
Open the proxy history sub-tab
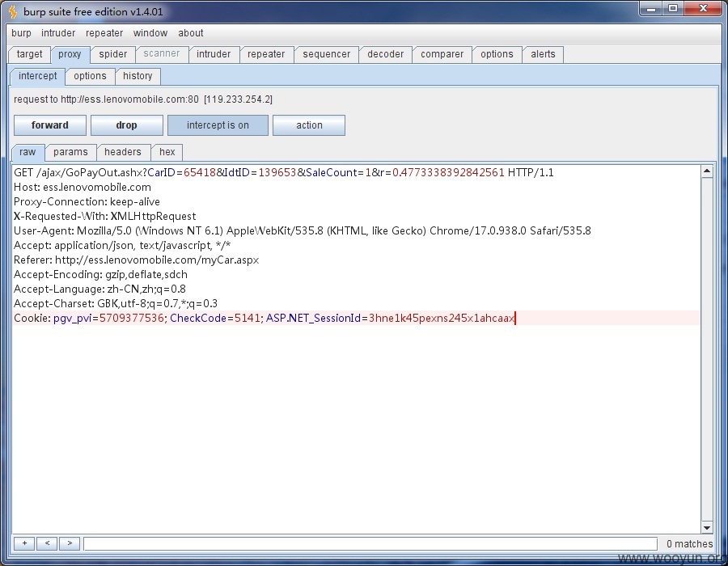138,76
